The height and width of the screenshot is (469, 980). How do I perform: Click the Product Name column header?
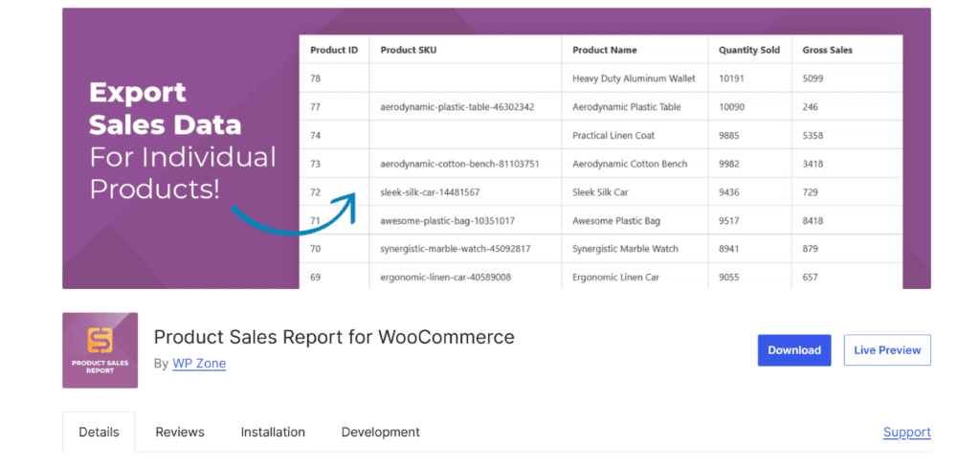coord(605,50)
